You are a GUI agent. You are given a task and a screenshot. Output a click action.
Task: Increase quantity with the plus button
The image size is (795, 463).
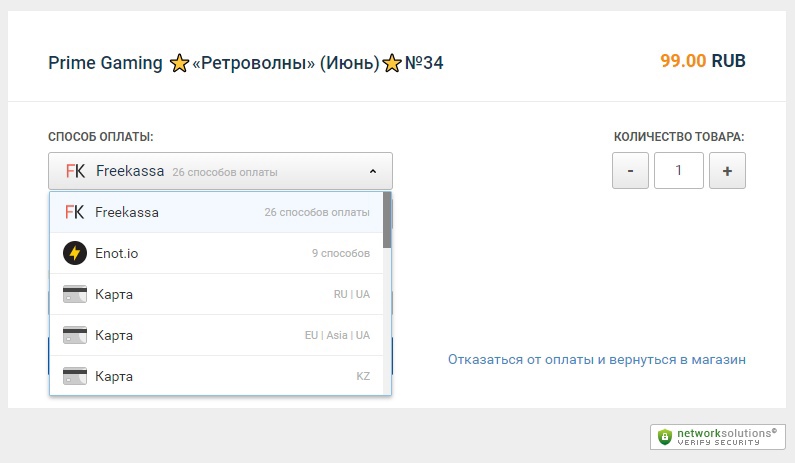coord(727,171)
